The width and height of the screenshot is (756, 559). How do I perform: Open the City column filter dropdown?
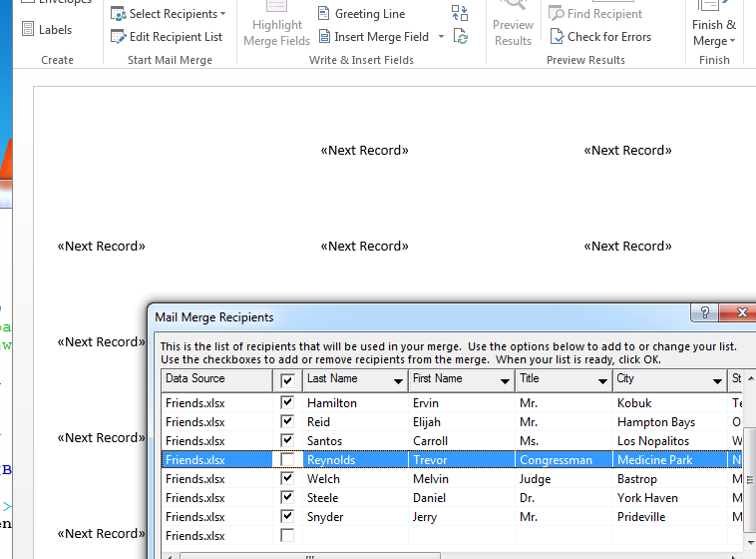[717, 381]
